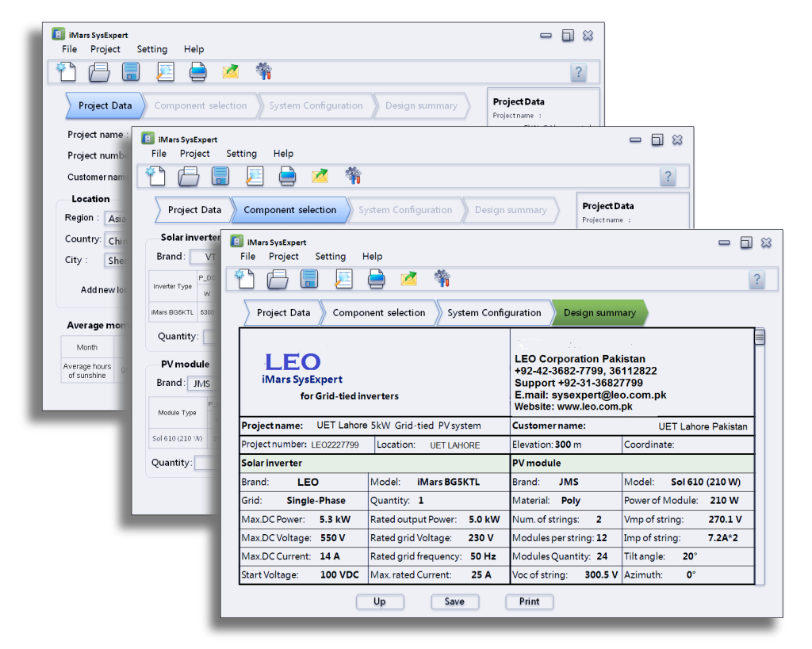Open print preview in the Design summary window toolbar
Viewport: 812px width, 649px height.
pos(343,278)
